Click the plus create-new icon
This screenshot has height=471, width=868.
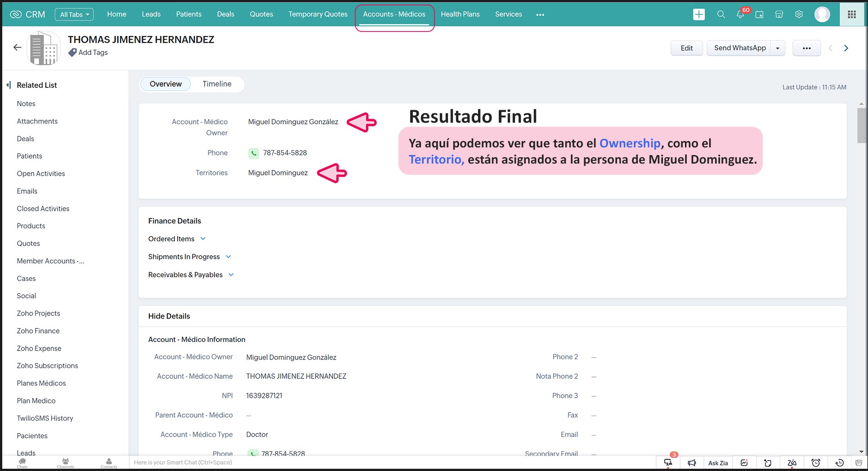[x=699, y=14]
